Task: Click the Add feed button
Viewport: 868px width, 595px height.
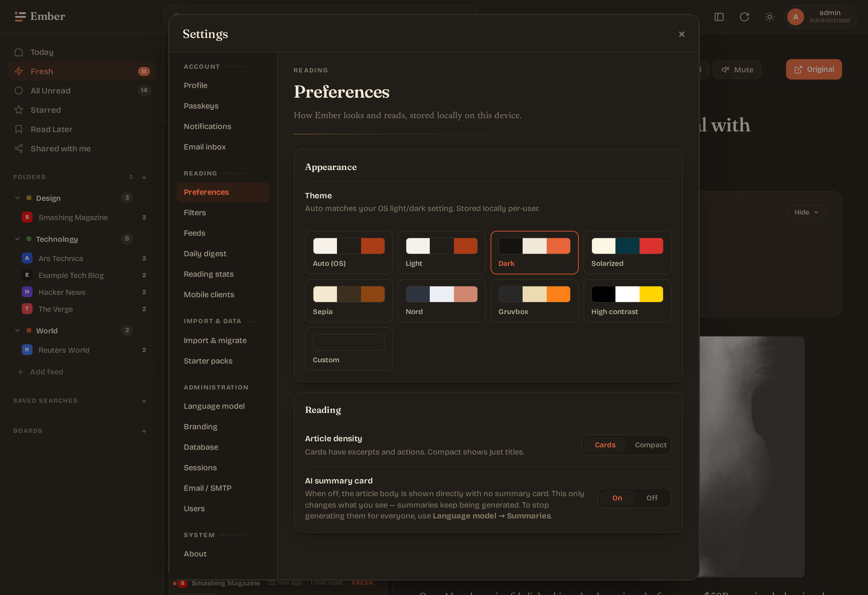Action: (81, 372)
